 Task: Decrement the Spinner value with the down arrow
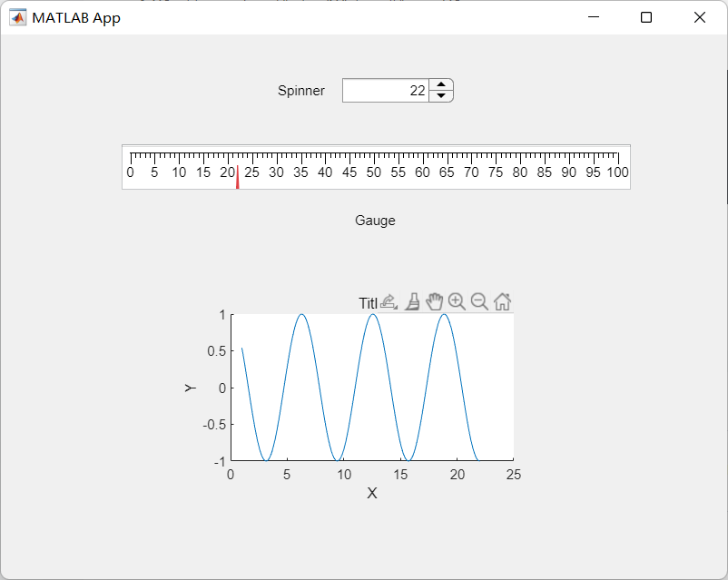pyautogui.click(x=441, y=95)
